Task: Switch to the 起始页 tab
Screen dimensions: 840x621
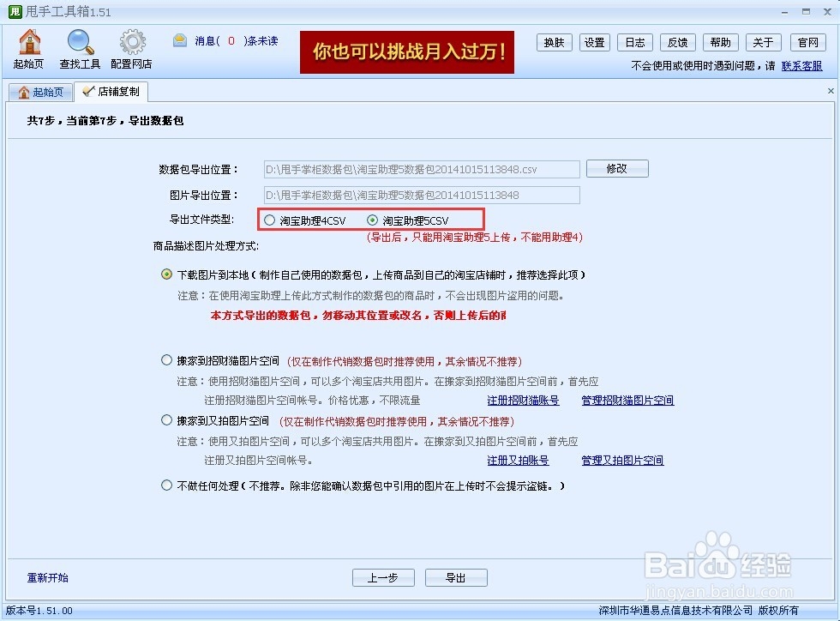Action: (41, 93)
